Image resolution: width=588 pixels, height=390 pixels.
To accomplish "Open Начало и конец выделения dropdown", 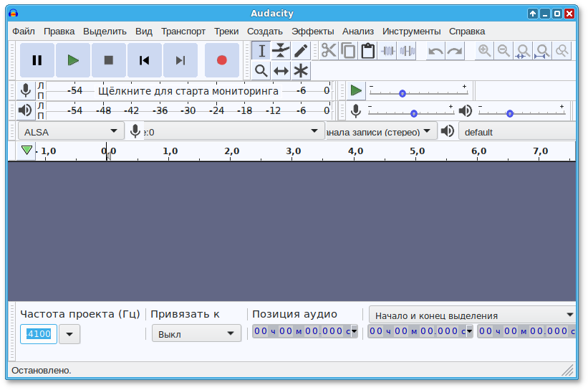I will click(473, 315).
